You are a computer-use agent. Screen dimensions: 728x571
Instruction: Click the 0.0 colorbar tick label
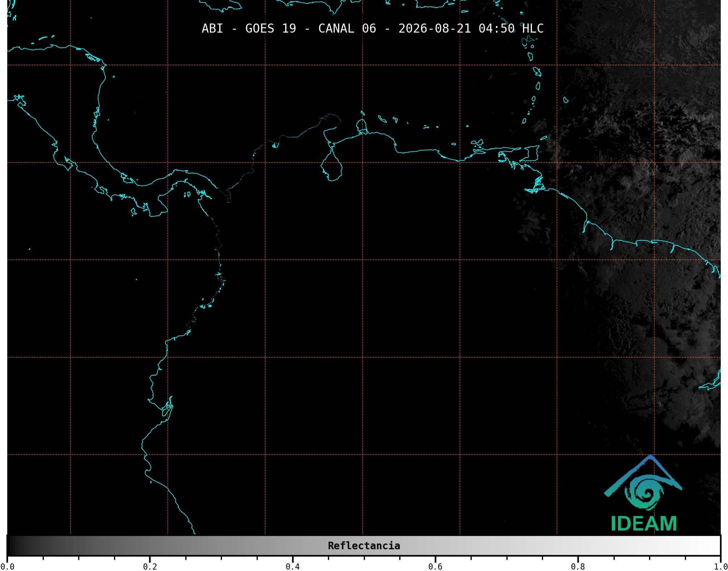coord(7,566)
